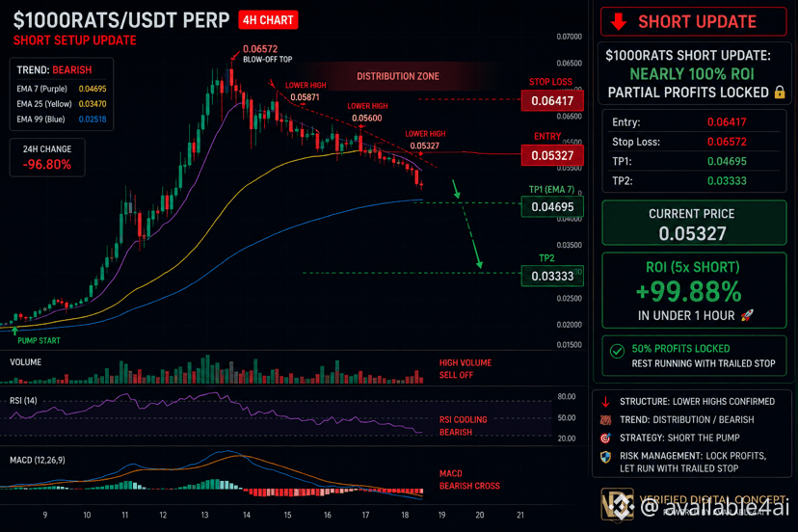Viewport: 798px width, 532px height.
Task: Click the VOLUME panel label
Action: (25, 362)
